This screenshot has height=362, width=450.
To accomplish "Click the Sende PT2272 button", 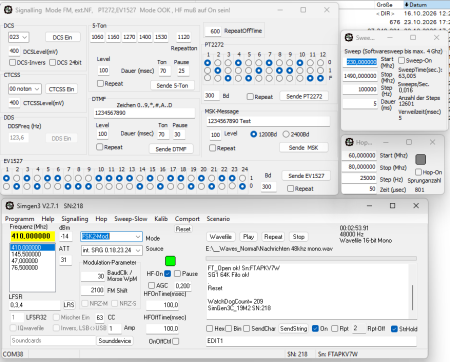I will pyautogui.click(x=304, y=96).
